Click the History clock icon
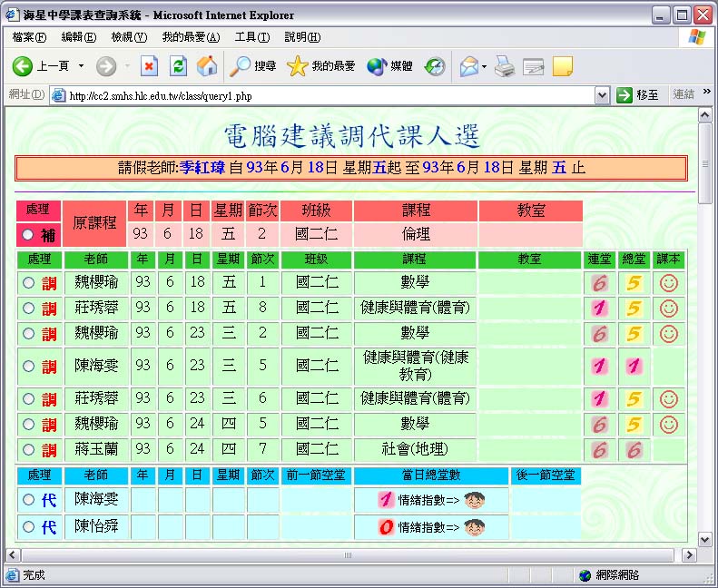Viewport: 718px width, 588px height. tap(435, 66)
